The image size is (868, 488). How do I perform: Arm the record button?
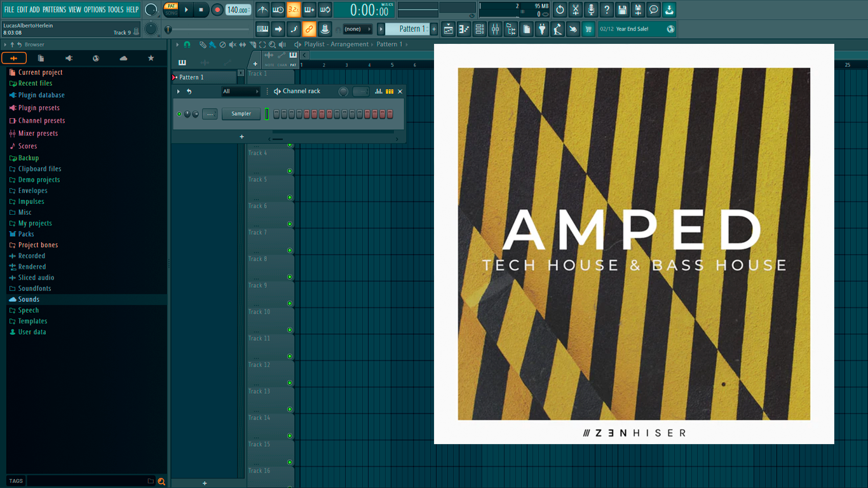(x=217, y=10)
